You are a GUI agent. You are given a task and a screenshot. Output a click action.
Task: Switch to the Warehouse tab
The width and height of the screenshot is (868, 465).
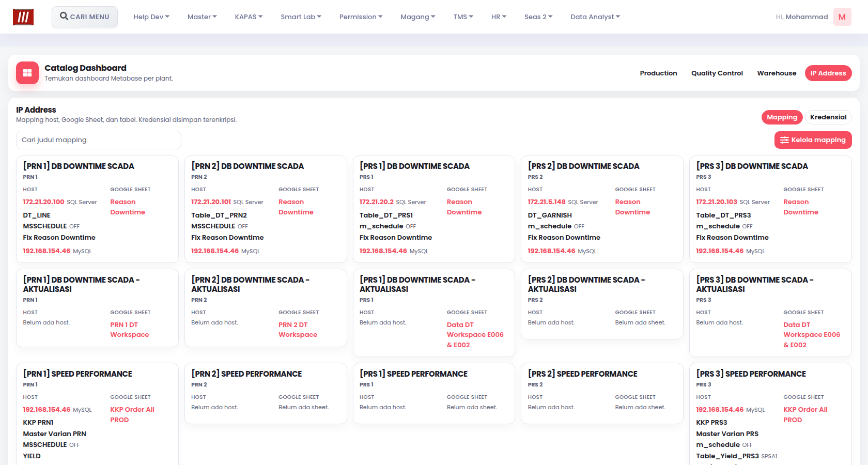[777, 73]
